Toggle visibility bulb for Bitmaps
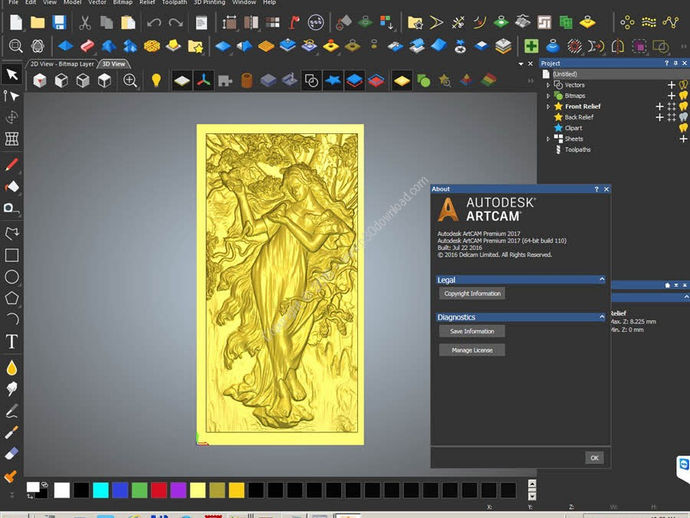 coord(683,96)
